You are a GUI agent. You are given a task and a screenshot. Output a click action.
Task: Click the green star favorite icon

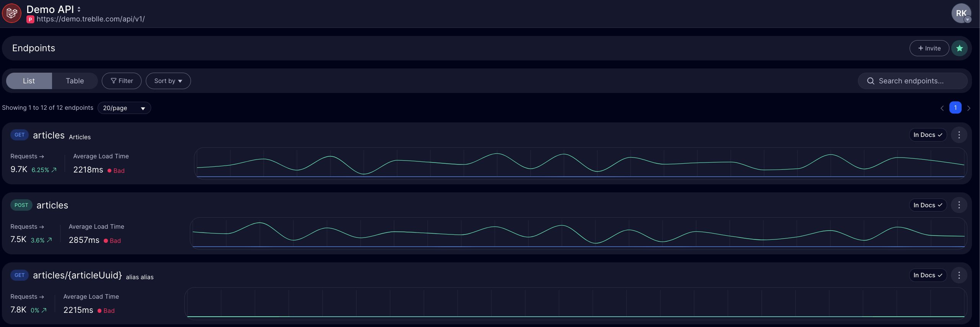[x=959, y=48]
